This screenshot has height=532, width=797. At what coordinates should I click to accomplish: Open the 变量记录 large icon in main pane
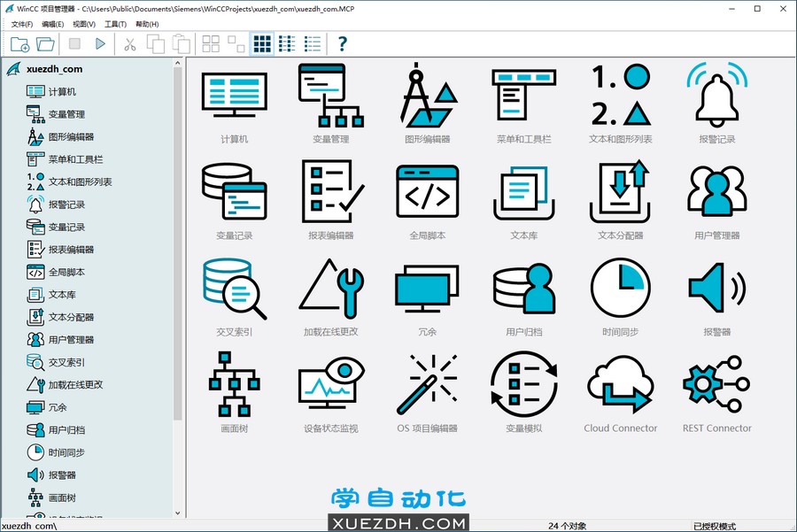coord(235,191)
